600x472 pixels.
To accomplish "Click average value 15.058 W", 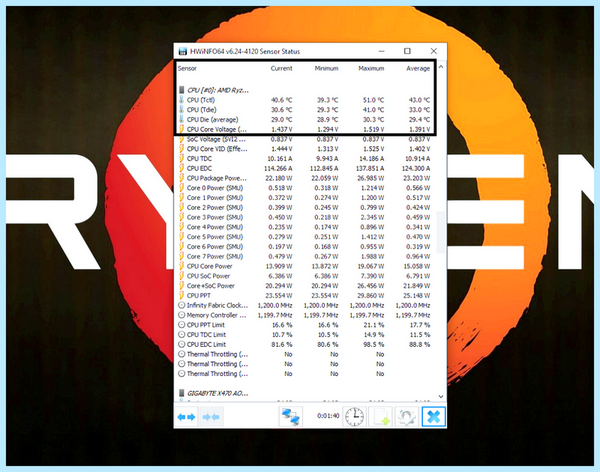I will (417, 266).
